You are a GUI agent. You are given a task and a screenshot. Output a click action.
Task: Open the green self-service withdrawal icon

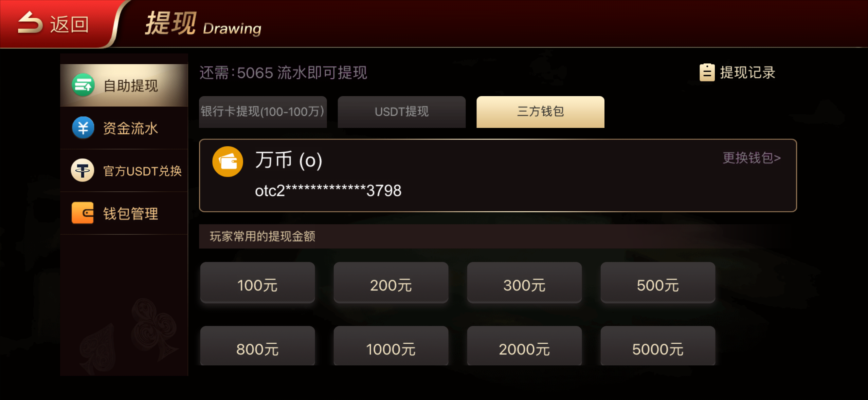pos(83,85)
